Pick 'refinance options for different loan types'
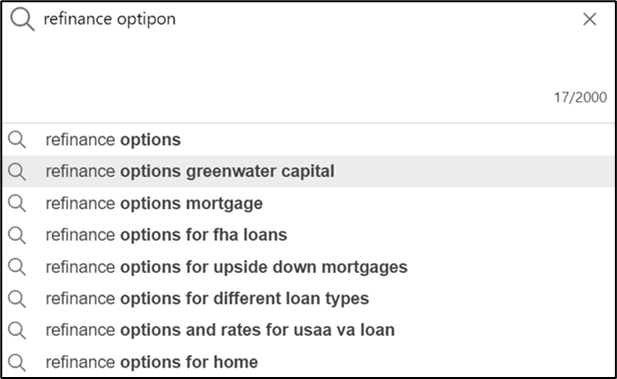The height and width of the screenshot is (379, 617). pyautogui.click(x=308, y=298)
